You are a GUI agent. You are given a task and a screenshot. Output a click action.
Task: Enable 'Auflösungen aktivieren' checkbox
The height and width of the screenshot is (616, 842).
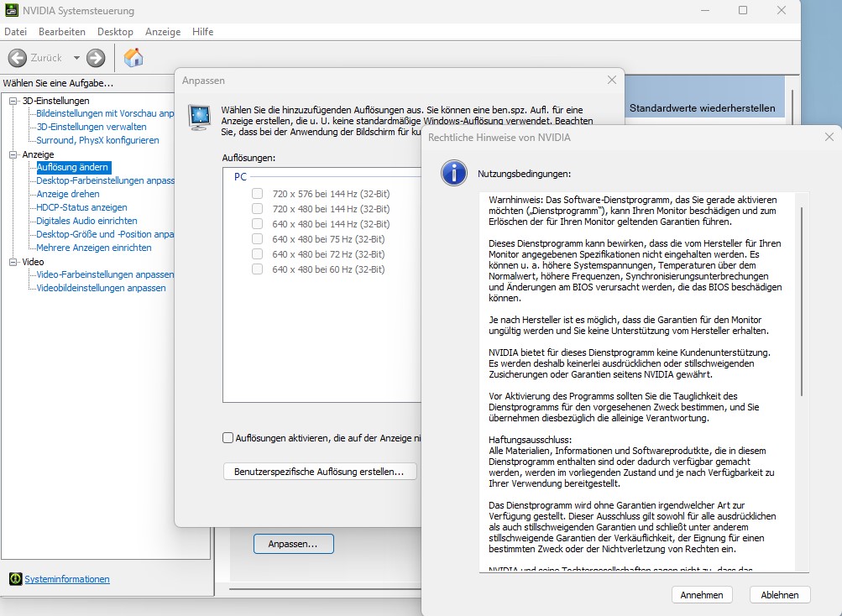click(x=227, y=438)
